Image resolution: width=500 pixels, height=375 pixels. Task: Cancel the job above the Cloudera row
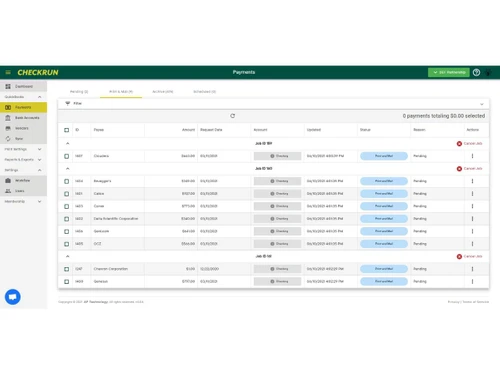(x=469, y=144)
